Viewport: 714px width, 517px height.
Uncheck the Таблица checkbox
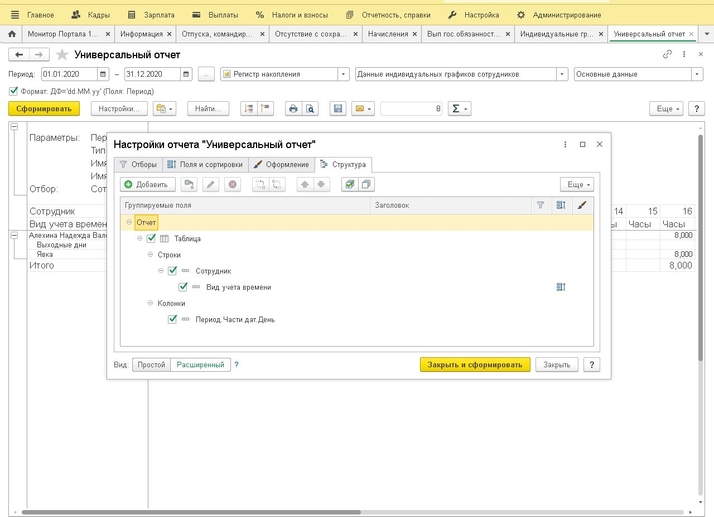(151, 239)
